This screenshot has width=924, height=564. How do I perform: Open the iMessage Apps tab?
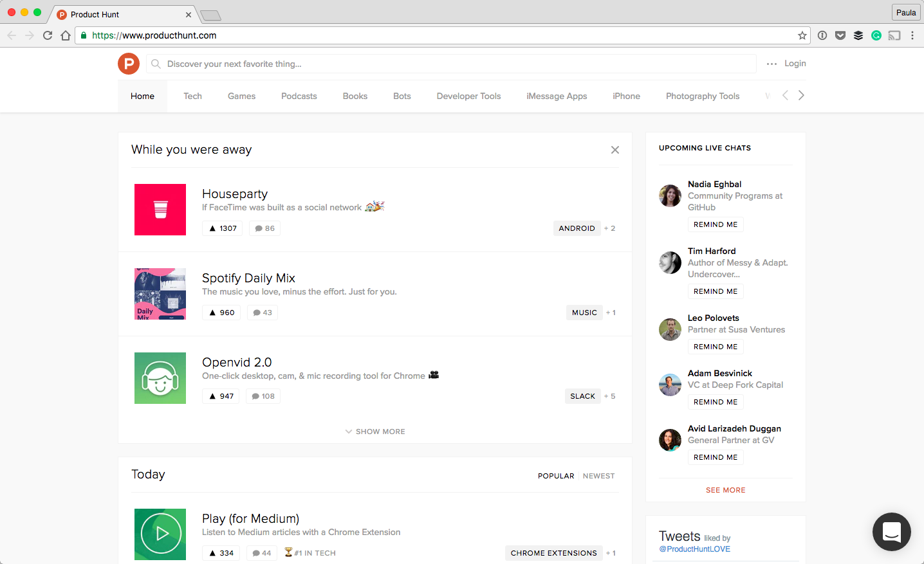pyautogui.click(x=557, y=96)
